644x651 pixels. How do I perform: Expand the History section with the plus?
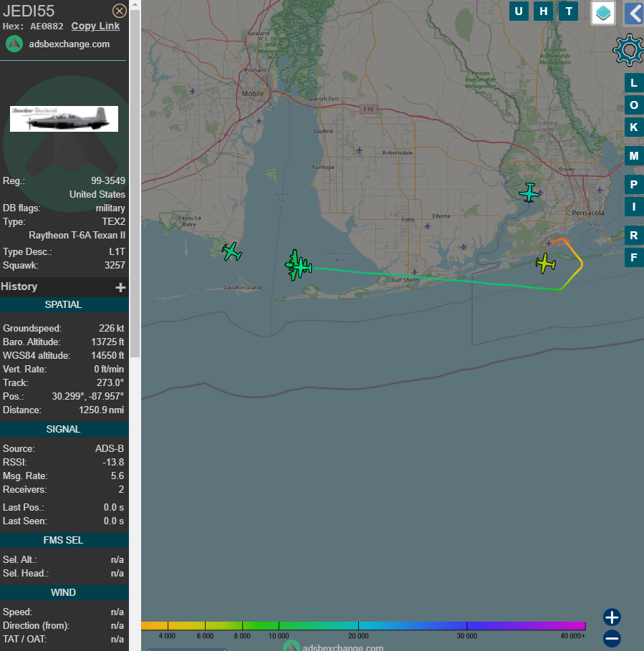coord(120,287)
